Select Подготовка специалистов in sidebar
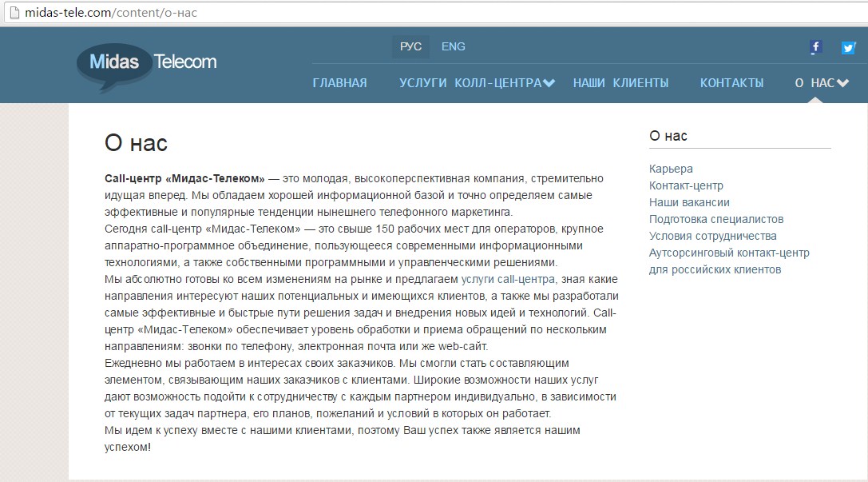This screenshot has height=482, width=868. (716, 219)
